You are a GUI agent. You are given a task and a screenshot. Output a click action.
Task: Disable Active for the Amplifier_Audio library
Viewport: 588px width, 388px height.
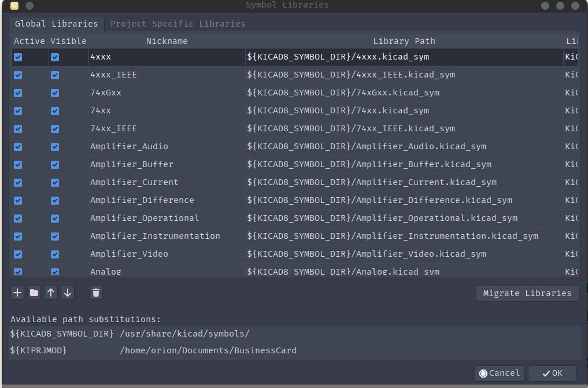[x=18, y=146]
